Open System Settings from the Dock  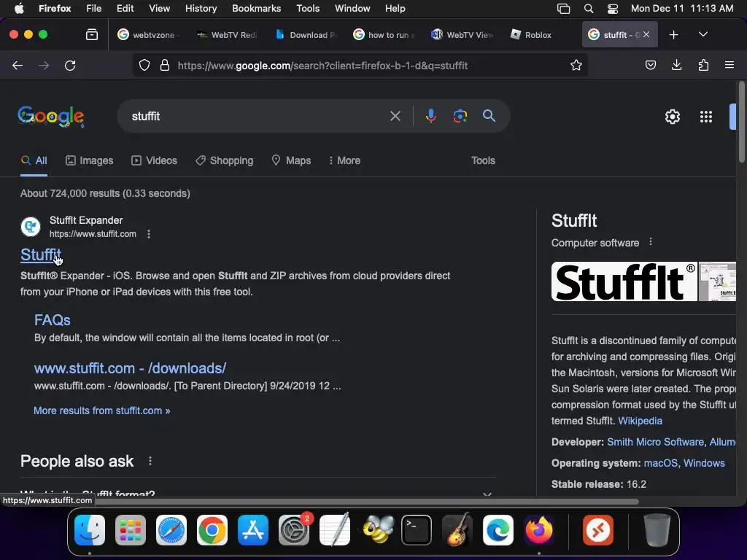pyautogui.click(x=294, y=530)
